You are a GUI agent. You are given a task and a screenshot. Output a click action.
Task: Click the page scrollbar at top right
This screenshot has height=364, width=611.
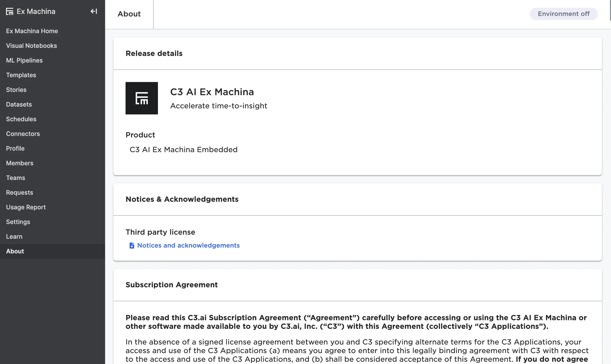[610, 10]
